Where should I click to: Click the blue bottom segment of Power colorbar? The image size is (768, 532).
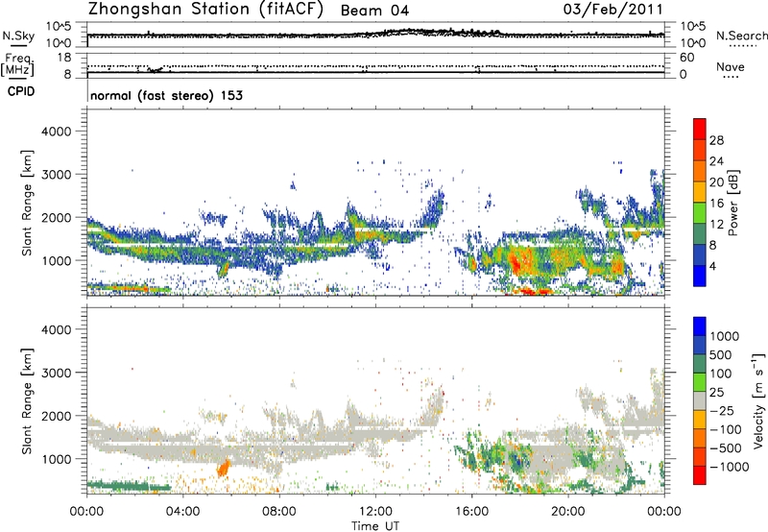coord(700,276)
